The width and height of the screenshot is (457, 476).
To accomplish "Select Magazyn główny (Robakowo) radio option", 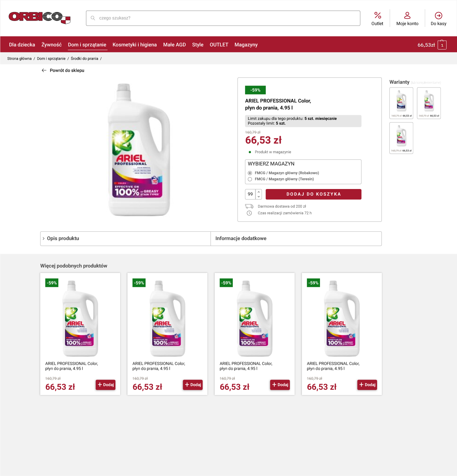I will (250, 173).
